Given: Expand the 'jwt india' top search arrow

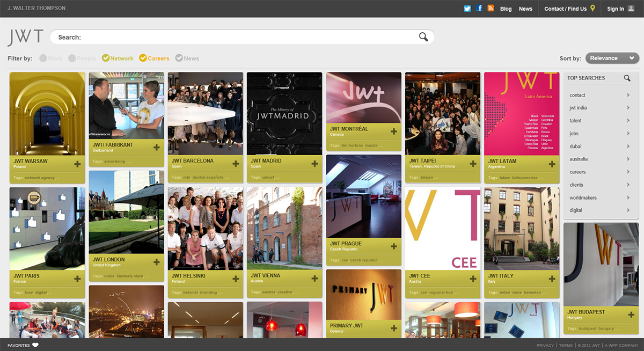Looking at the screenshot, I should (628, 108).
